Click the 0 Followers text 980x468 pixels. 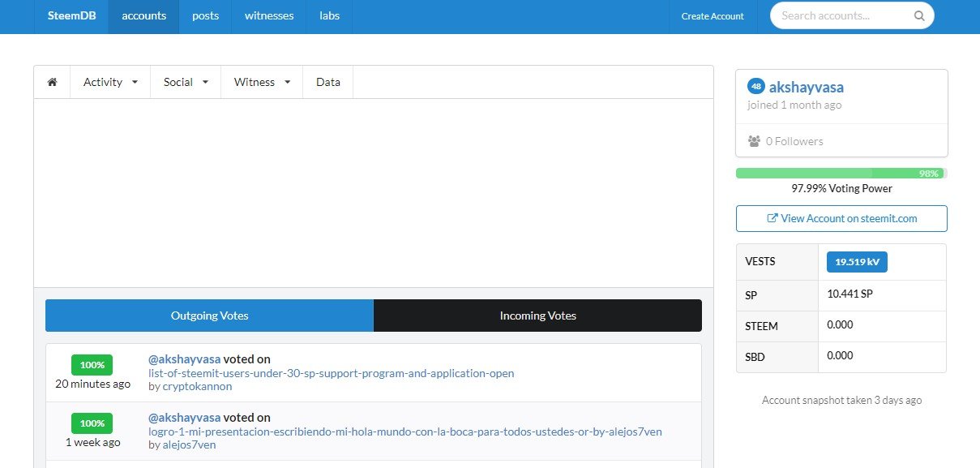tap(794, 141)
